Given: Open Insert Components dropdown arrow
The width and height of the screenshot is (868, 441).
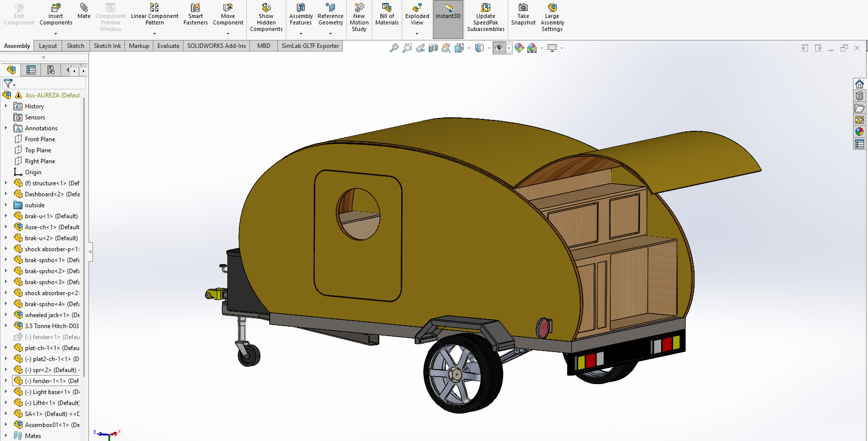Looking at the screenshot, I should tap(55, 34).
